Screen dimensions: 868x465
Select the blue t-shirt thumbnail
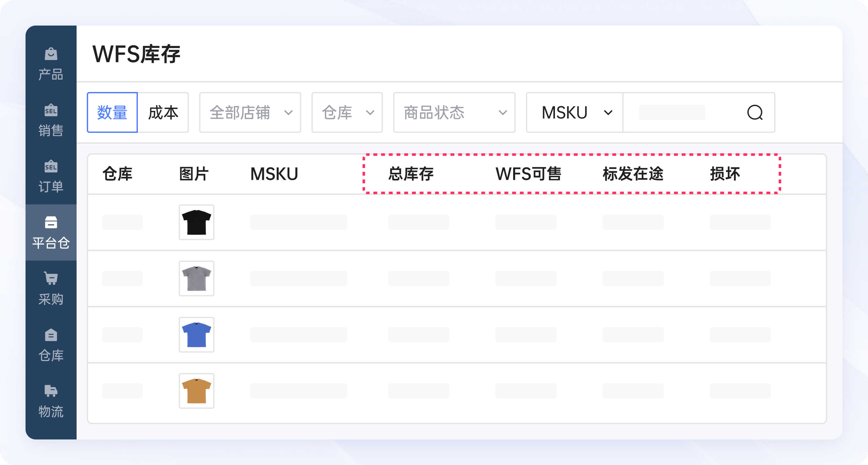(x=197, y=334)
